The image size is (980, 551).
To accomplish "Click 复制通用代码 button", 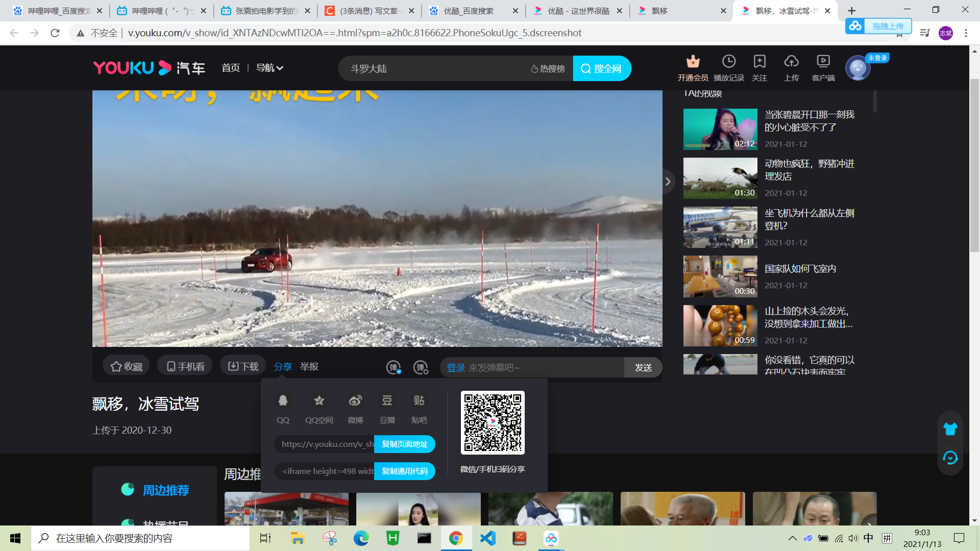I will pyautogui.click(x=404, y=471).
